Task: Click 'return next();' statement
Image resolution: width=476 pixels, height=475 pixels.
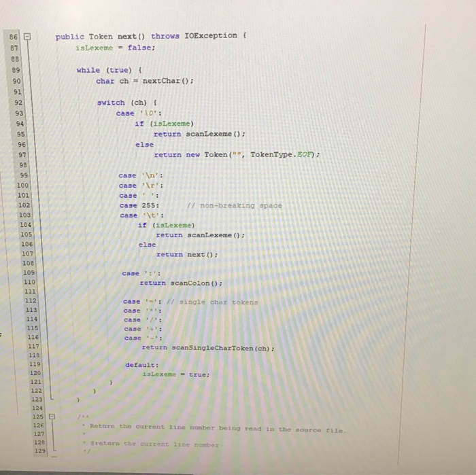Action: [187, 254]
